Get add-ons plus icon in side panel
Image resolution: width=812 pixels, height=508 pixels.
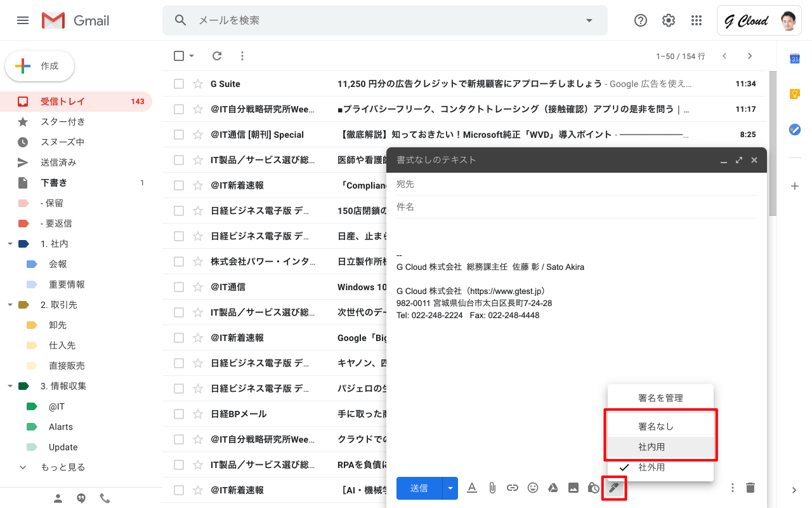[x=794, y=186]
